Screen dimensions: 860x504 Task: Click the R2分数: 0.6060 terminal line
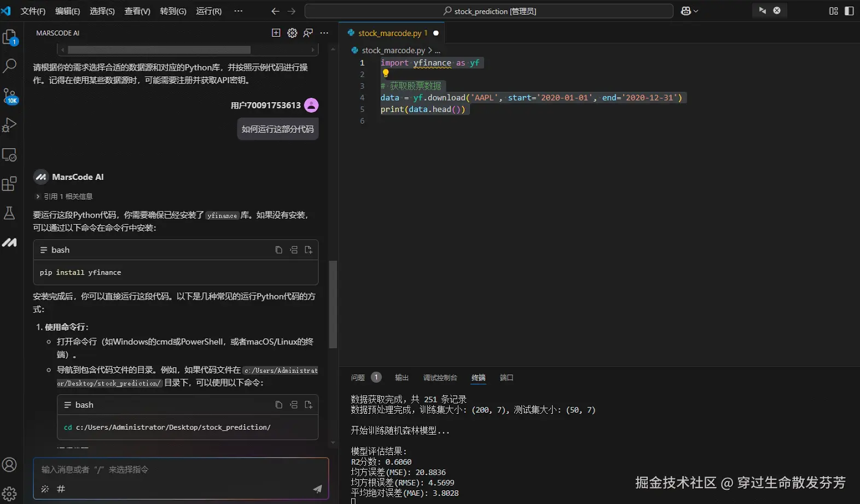(381, 462)
